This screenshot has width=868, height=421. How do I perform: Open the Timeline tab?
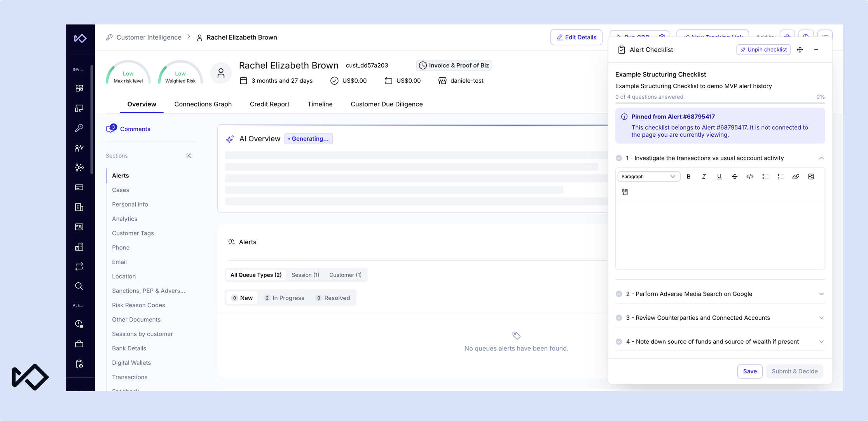click(x=320, y=104)
